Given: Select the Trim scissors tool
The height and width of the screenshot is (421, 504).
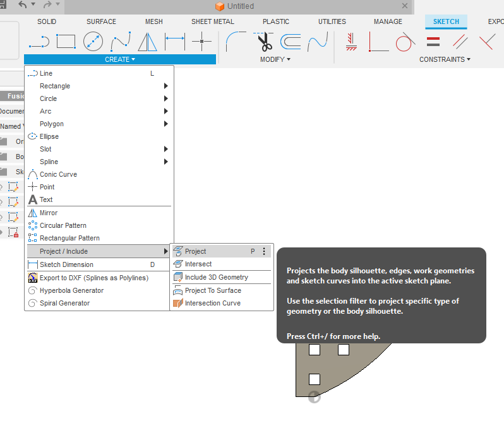Looking at the screenshot, I should pyautogui.click(x=263, y=42).
